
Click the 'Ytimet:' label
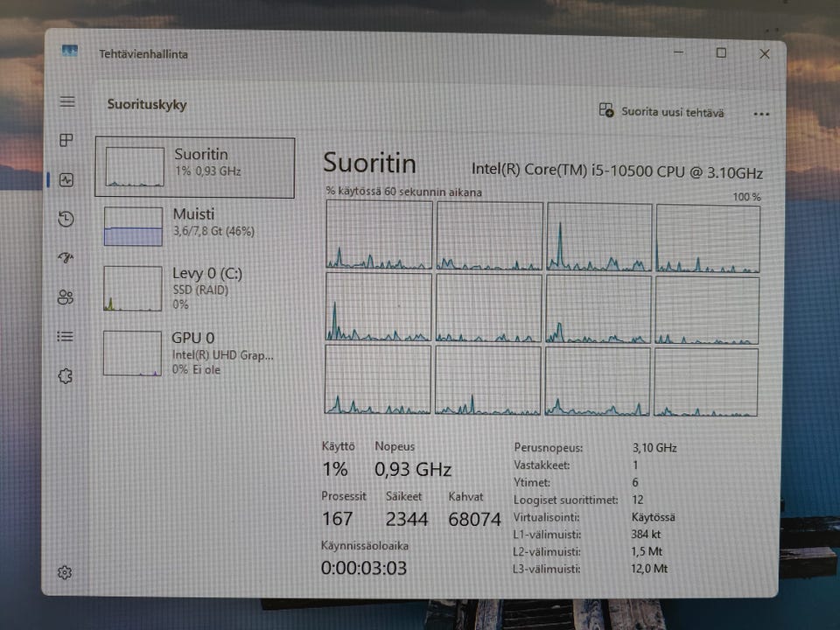point(532,482)
